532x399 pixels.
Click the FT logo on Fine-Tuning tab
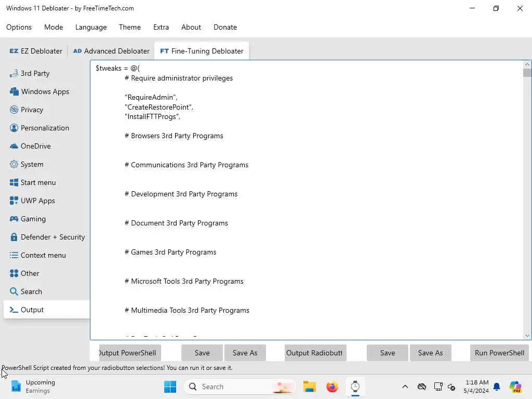pyautogui.click(x=165, y=51)
